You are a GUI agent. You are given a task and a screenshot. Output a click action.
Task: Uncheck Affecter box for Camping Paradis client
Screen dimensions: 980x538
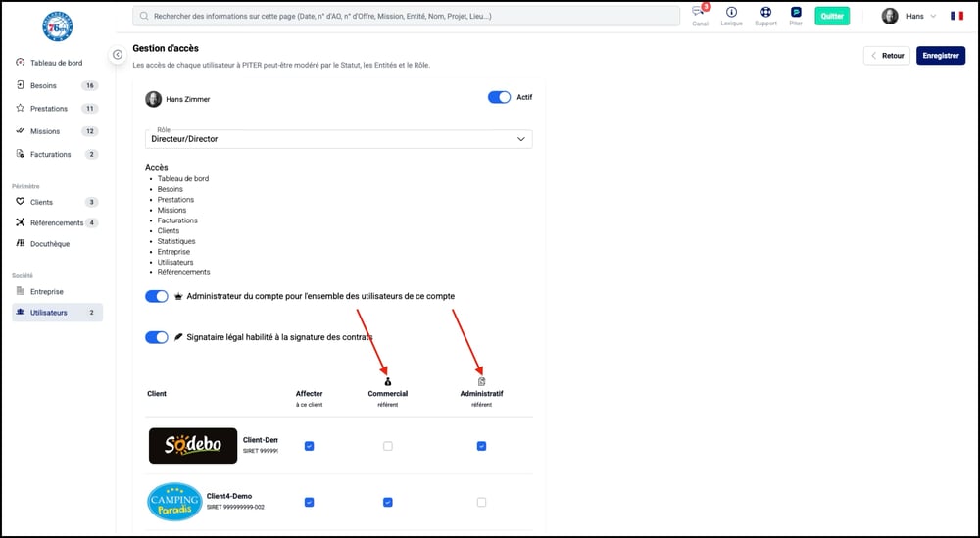[x=309, y=502]
